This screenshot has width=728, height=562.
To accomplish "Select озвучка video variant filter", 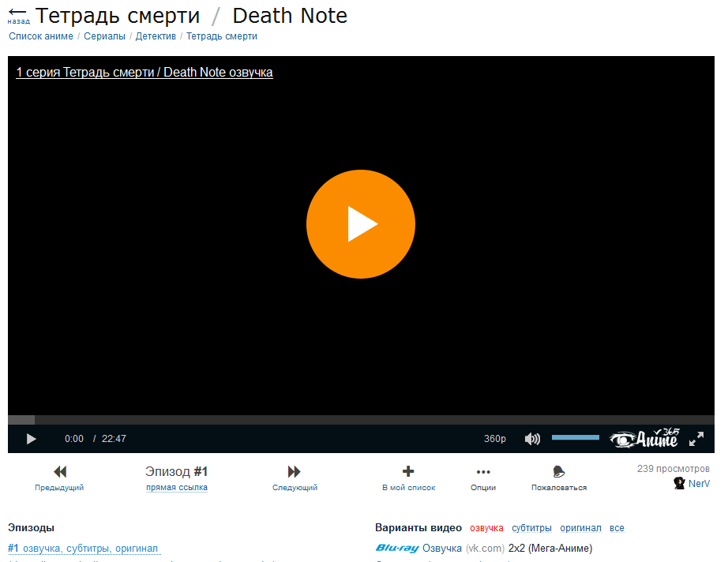I will (486, 528).
